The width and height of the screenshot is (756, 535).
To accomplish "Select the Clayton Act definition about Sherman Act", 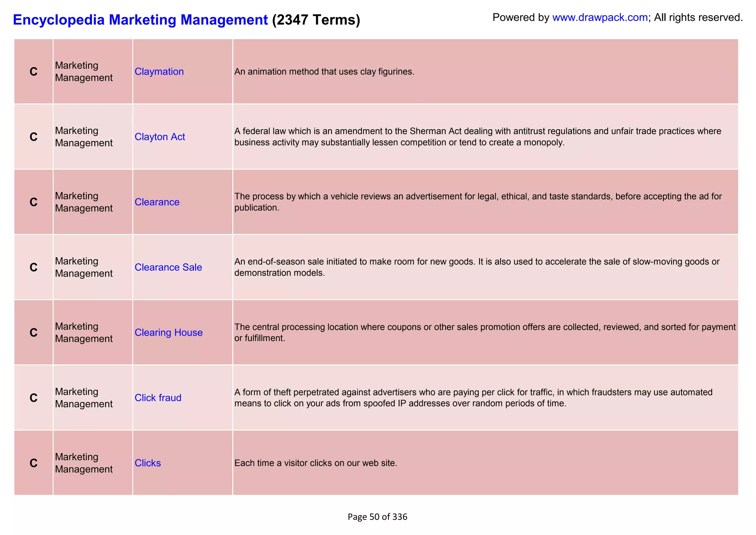I will [478, 137].
